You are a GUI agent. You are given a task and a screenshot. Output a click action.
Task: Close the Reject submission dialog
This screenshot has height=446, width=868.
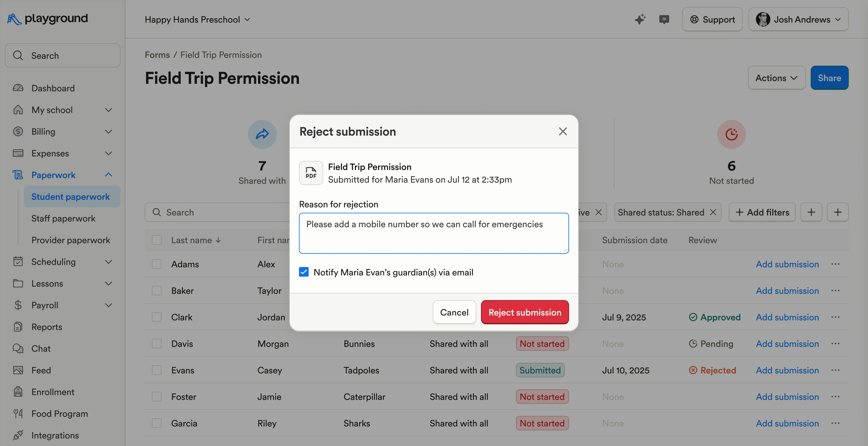563,131
